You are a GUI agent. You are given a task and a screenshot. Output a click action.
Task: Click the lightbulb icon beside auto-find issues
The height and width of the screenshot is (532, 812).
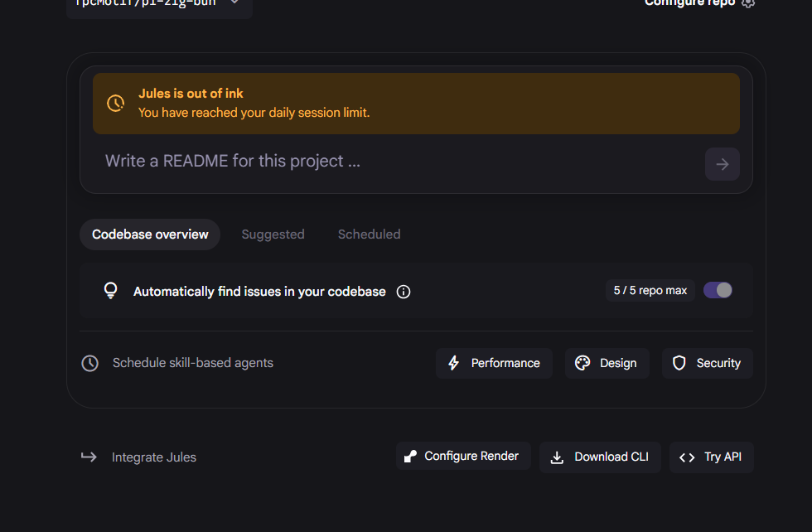(x=110, y=291)
